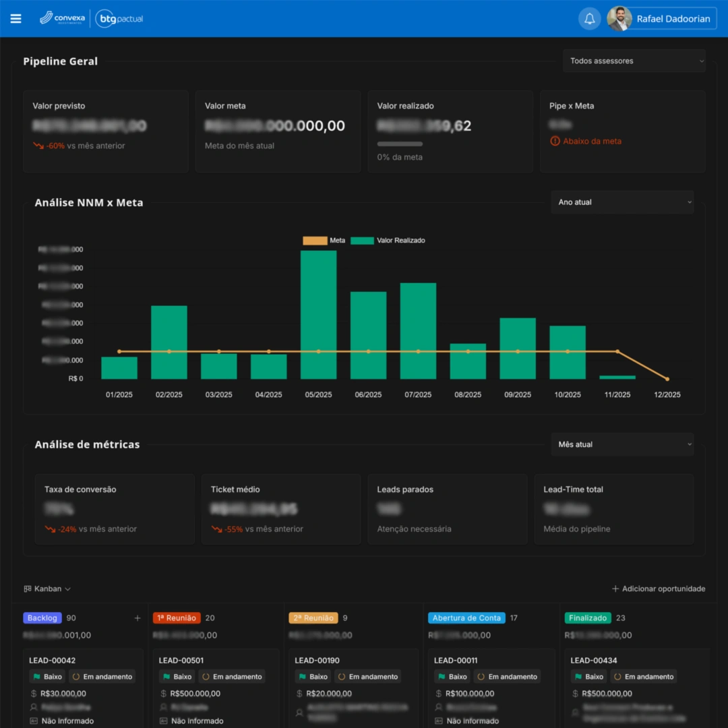The image size is (728, 728).
Task: Open the Rafael Dadoorian profile menu
Action: coord(661,18)
